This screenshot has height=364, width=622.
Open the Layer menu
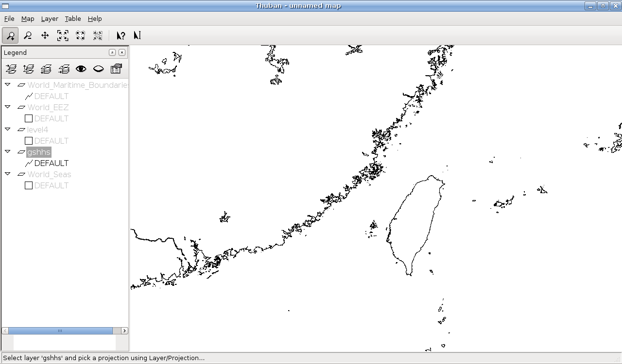tap(50, 18)
